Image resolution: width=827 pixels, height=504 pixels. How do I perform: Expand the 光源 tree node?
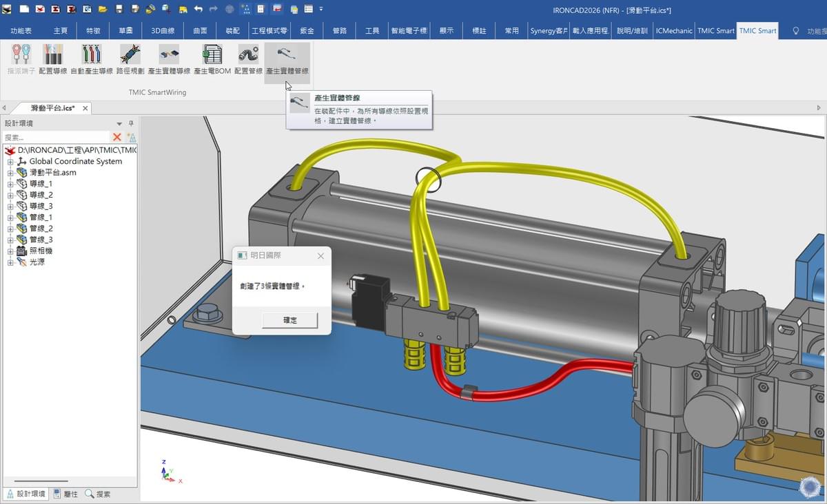point(10,262)
